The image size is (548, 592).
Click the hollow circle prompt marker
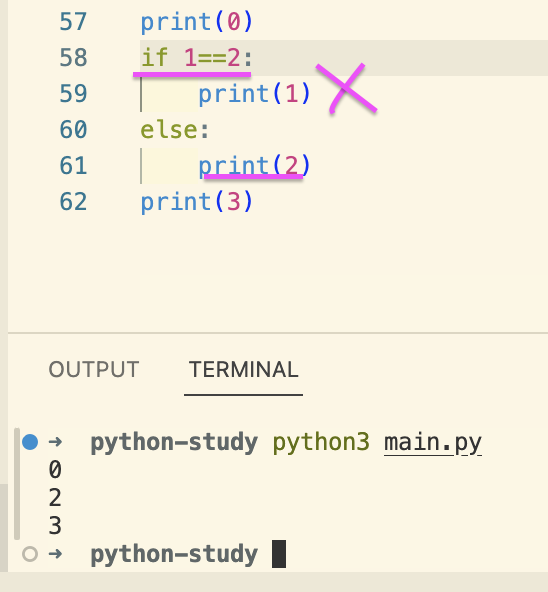[30, 554]
